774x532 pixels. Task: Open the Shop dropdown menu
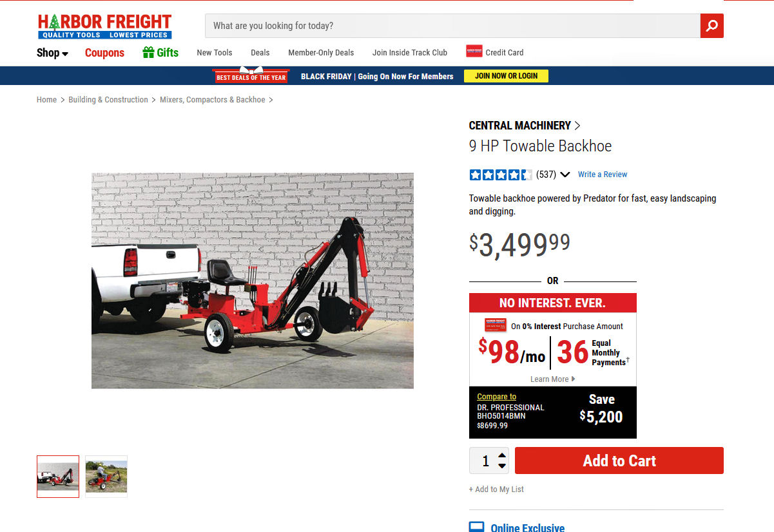point(52,53)
